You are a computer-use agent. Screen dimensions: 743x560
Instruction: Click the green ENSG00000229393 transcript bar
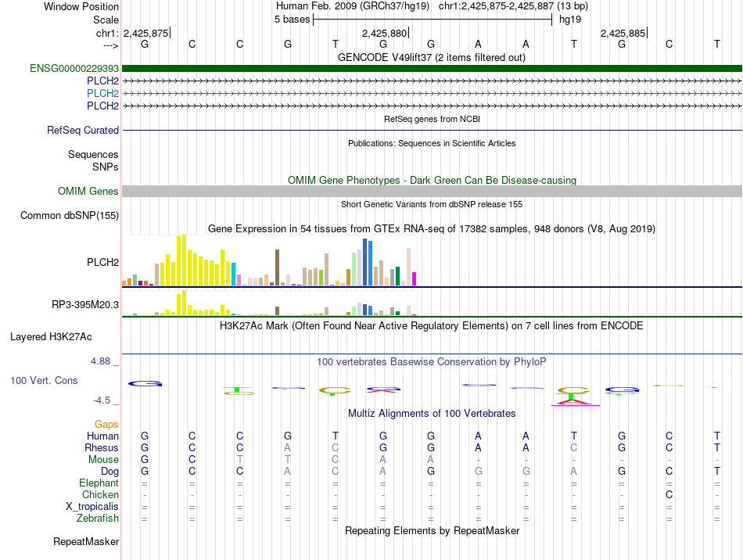(x=432, y=69)
